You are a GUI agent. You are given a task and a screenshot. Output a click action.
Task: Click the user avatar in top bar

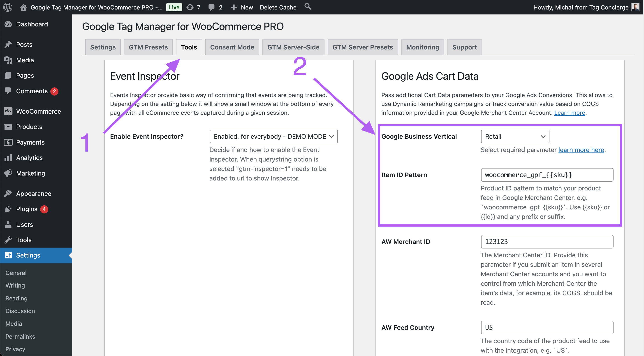pos(636,7)
